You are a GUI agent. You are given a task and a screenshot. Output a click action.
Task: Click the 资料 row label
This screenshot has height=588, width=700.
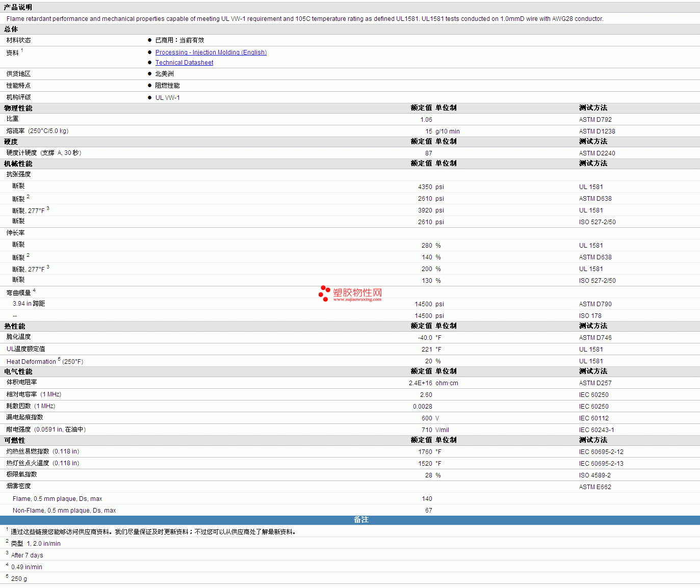[13, 53]
